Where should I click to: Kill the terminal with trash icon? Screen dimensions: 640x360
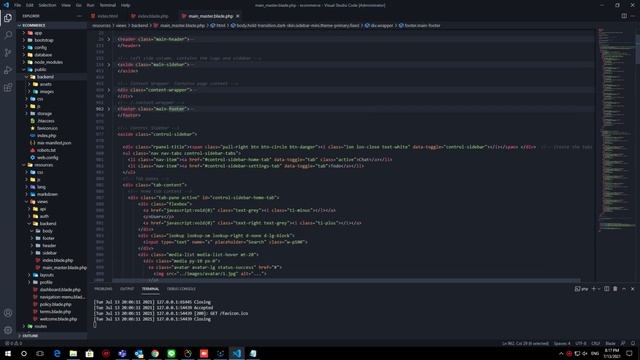click(x=615, y=289)
